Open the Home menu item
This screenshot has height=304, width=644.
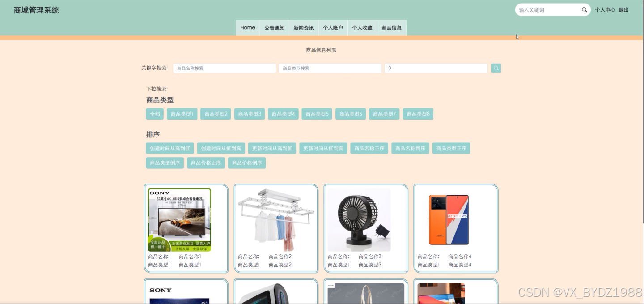point(248,28)
